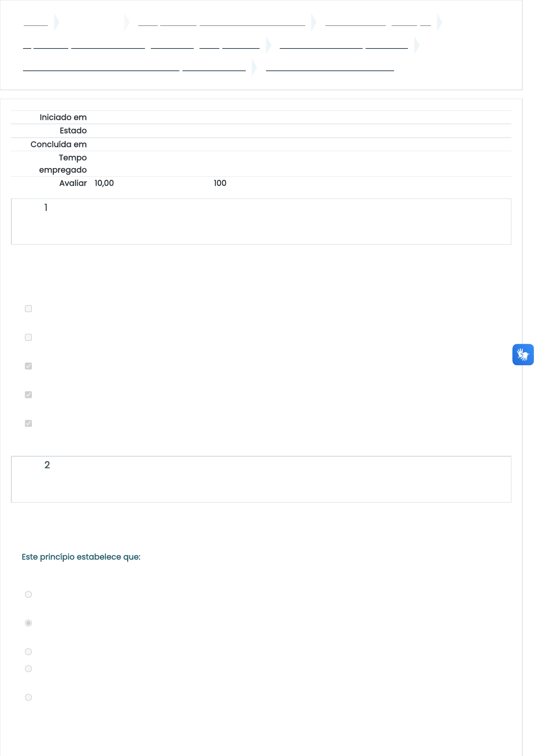This screenshot has width=534, height=756.
Task: Tick the first unchecked checkbox in question 1
Action: point(28,309)
